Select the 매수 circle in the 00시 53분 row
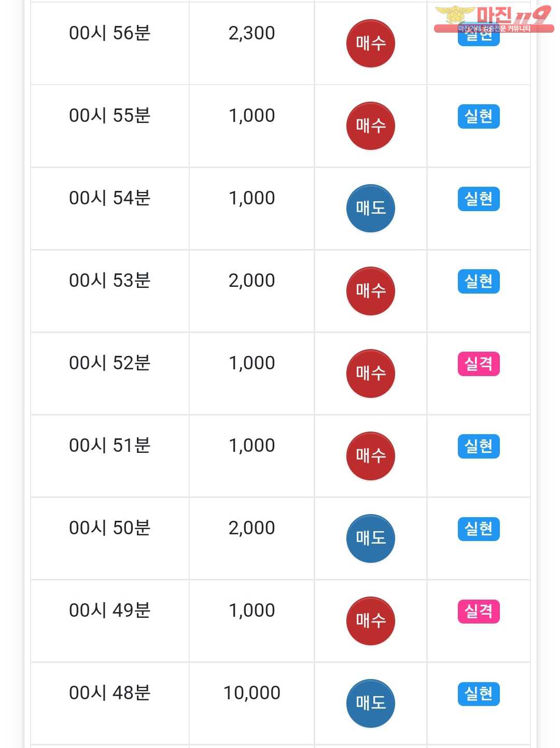This screenshot has width=560, height=748. 370,291
